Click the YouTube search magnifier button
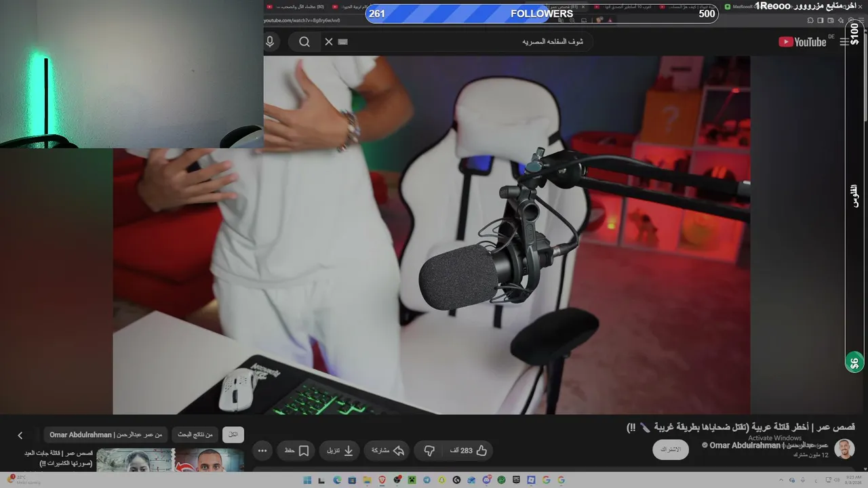868x488 pixels. [x=304, y=42]
